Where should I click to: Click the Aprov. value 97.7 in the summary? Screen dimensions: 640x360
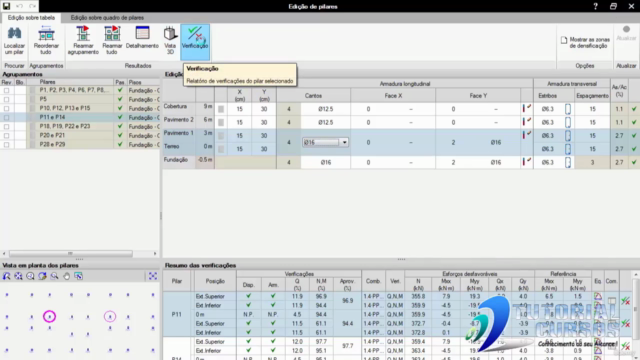347,346
